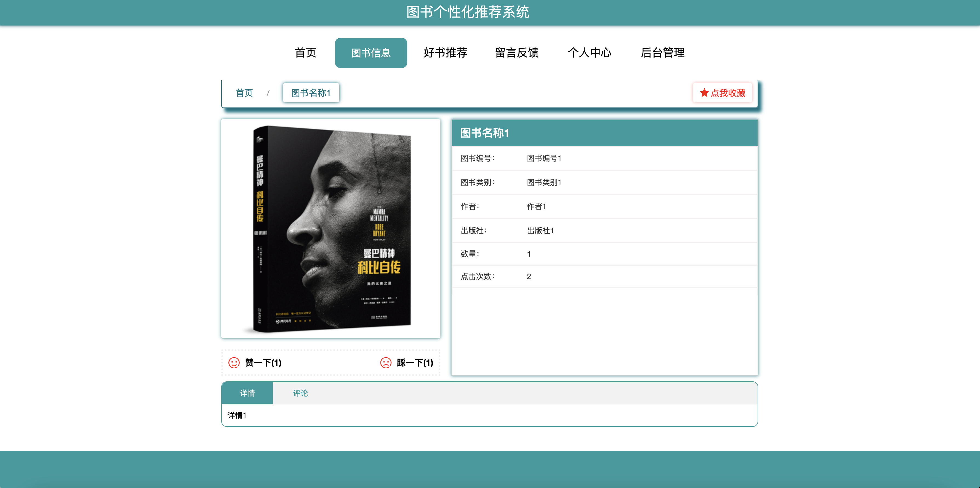The width and height of the screenshot is (980, 488).
Task: Click the 详情1 description text
Action: (237, 415)
